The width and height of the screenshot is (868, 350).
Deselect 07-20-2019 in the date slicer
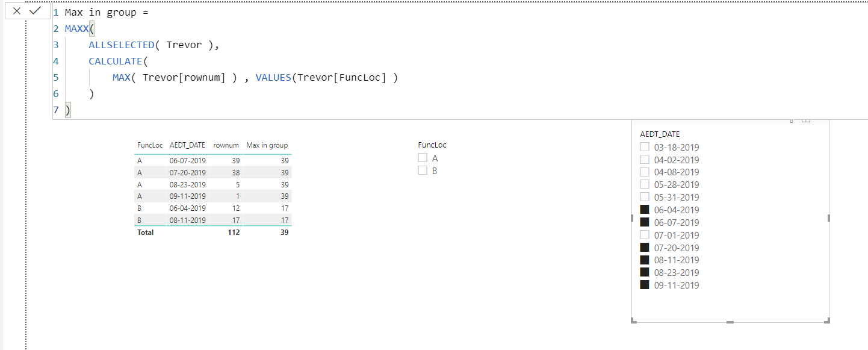[645, 248]
